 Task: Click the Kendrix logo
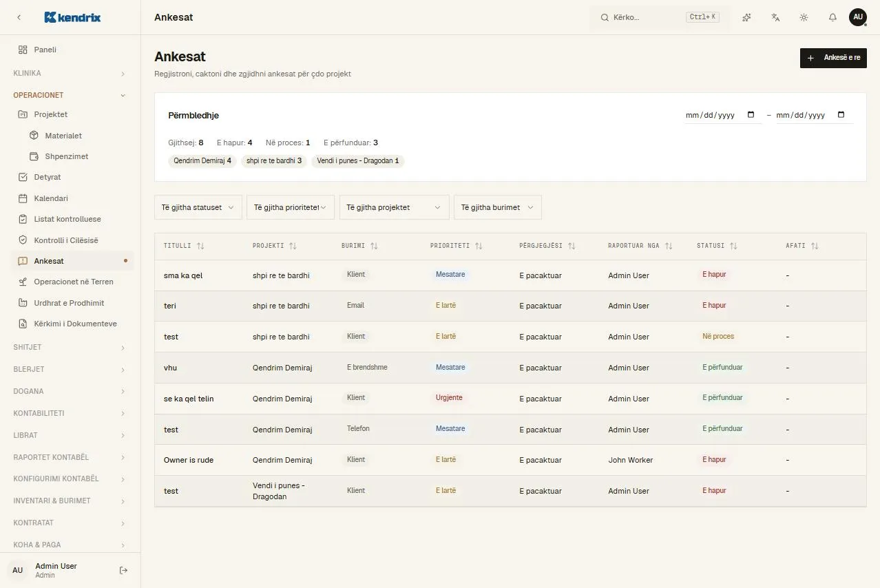pyautogui.click(x=72, y=17)
